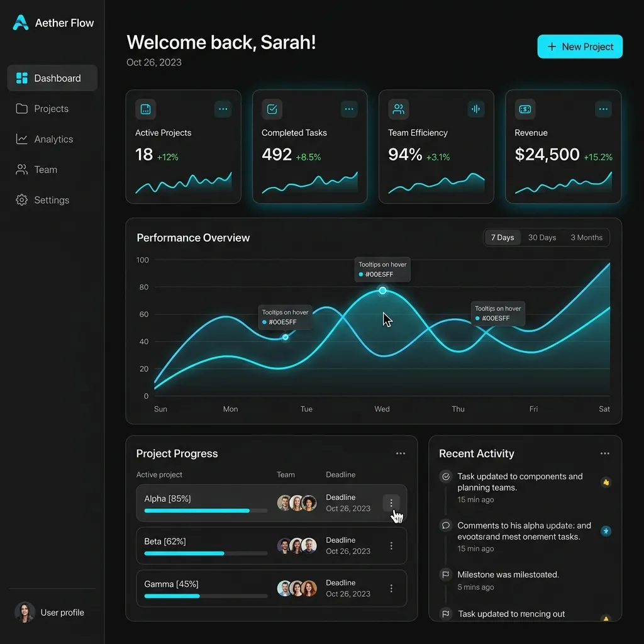
Task: Switch chart to 30 Days
Action: pyautogui.click(x=541, y=237)
